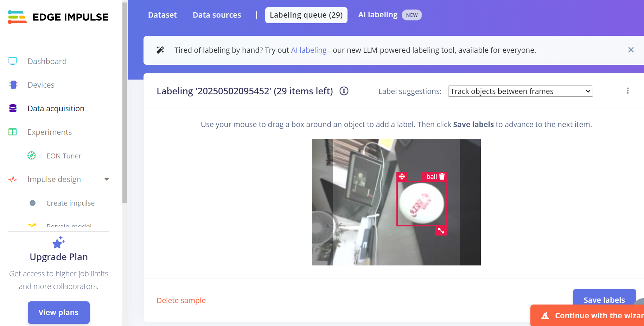The image size is (644, 326).
Task: Open Experiments in sidebar
Action: pos(50,132)
